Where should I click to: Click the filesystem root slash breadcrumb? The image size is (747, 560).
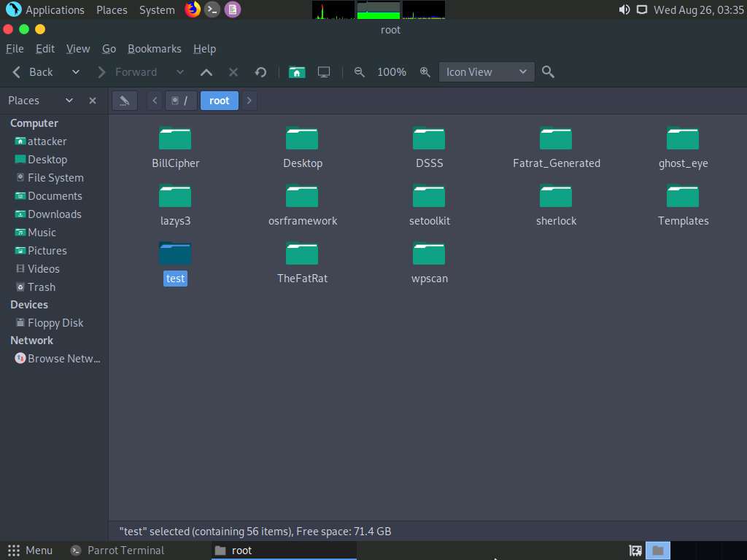[181, 101]
